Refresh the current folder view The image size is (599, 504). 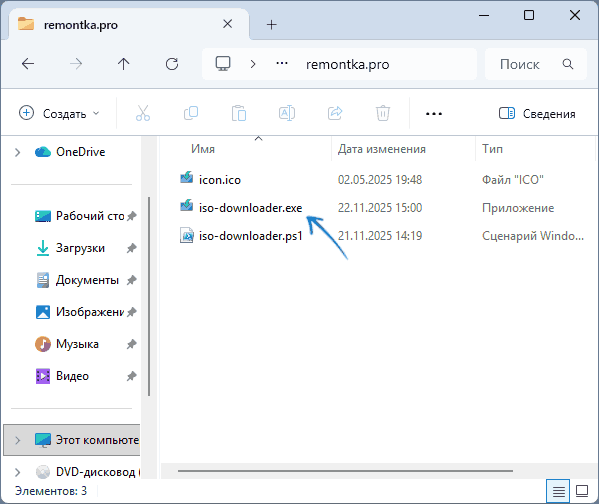point(172,64)
